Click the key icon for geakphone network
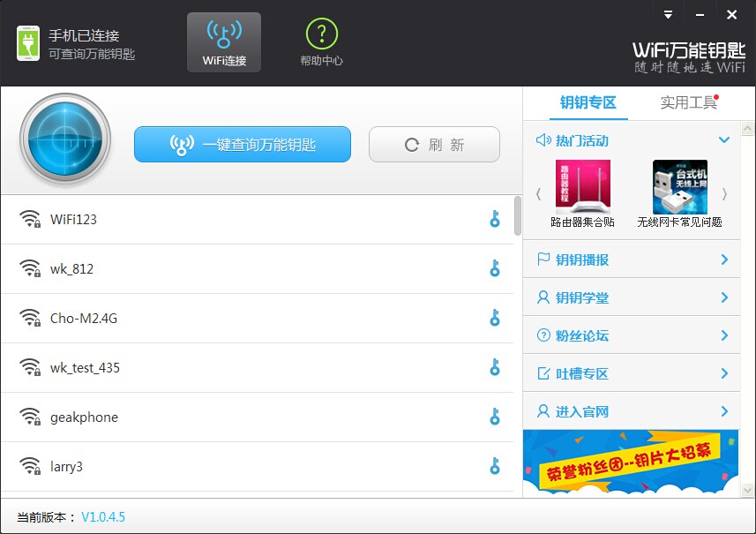Viewport: 756px width, 534px height. click(x=495, y=417)
